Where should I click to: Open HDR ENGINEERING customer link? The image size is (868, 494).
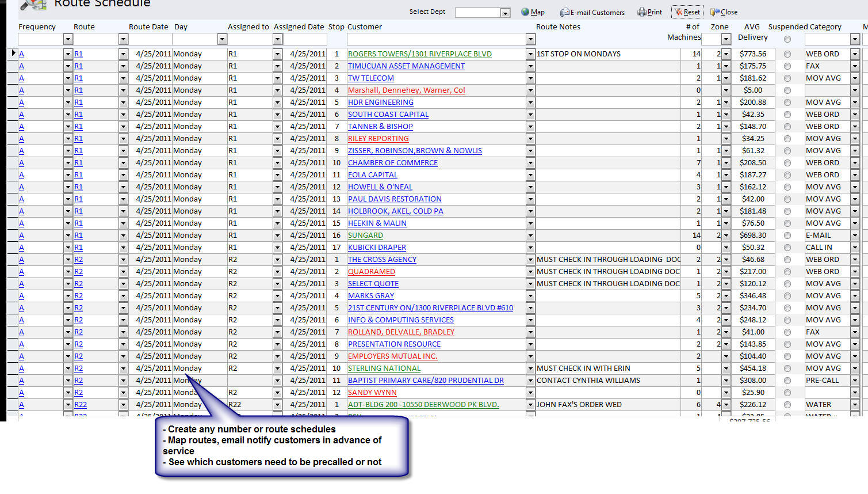[381, 102]
